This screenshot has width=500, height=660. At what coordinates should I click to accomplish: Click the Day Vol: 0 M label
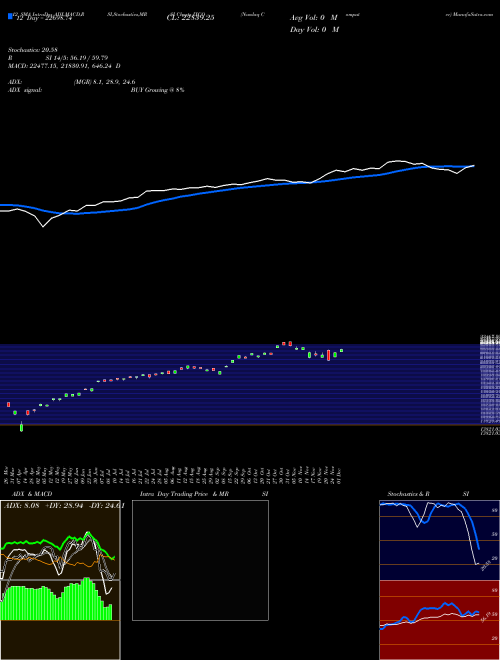click(314, 30)
